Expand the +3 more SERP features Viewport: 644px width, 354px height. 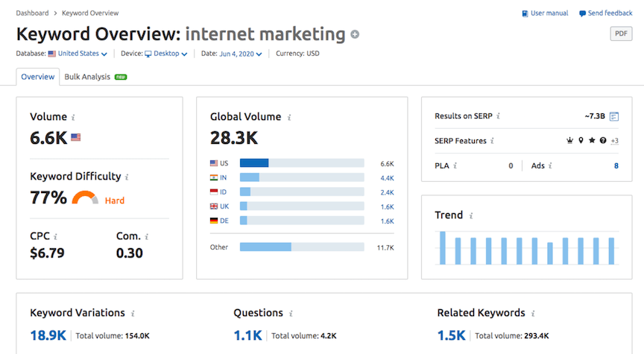pyautogui.click(x=614, y=141)
